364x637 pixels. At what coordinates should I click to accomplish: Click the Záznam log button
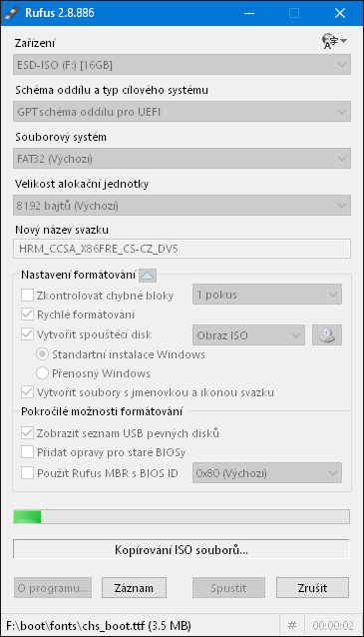pos(134,588)
